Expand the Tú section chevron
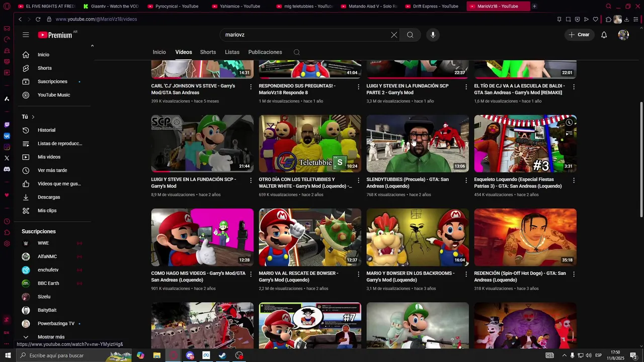This screenshot has height=362, width=644. 33,117
